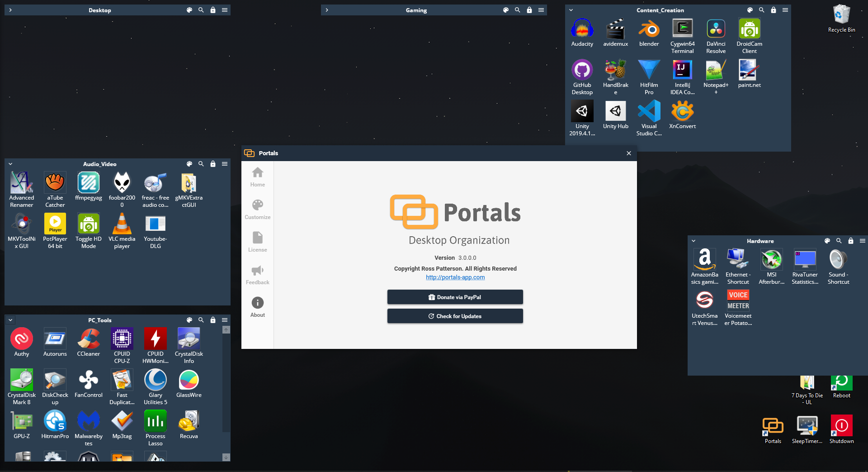This screenshot has width=868, height=472.
Task: Search within the Hardware portal
Action: click(839, 241)
